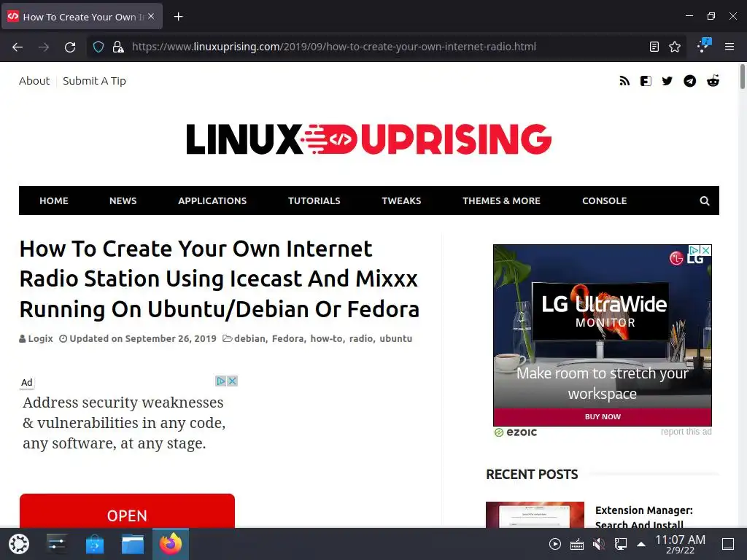Open System Settings from the taskbar

tap(57, 544)
